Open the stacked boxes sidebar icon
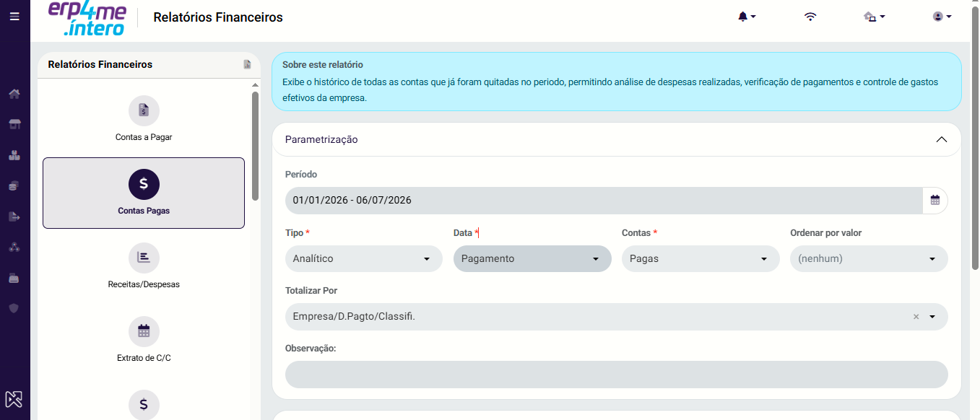 [x=14, y=155]
